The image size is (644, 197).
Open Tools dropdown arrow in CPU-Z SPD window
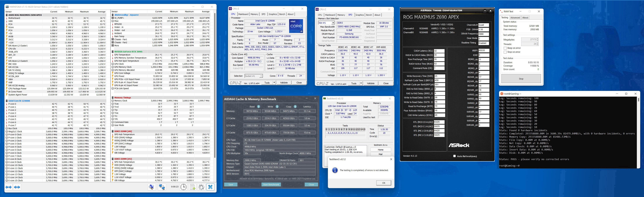(x=361, y=83)
